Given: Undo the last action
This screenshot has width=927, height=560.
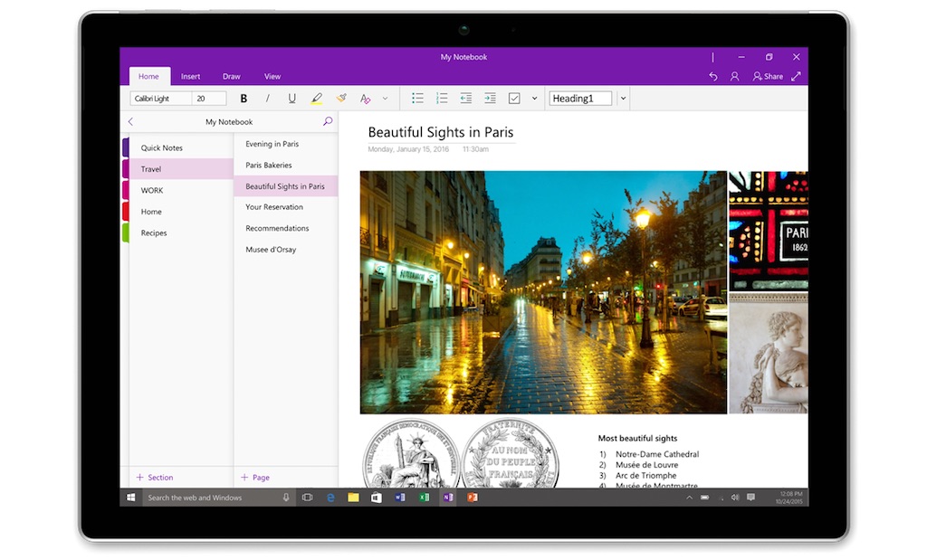Looking at the screenshot, I should click(713, 76).
